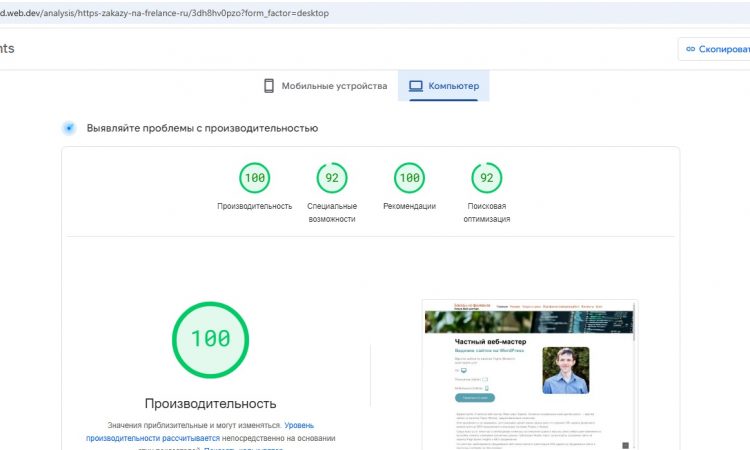Click the Выявляйте проблемы с производительностью heading
Viewport: 750px width, 450px height.
(202, 128)
